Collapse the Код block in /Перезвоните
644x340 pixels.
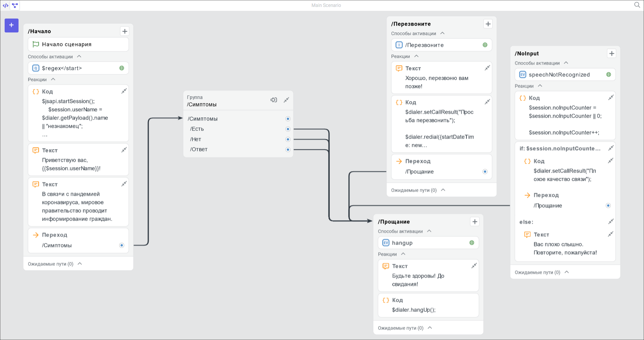(487, 102)
